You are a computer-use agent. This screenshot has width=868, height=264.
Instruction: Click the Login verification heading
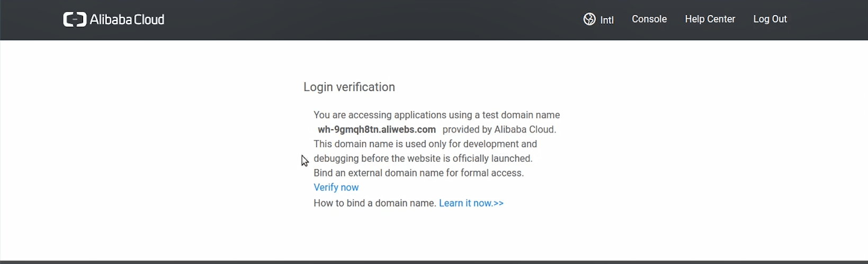[349, 87]
